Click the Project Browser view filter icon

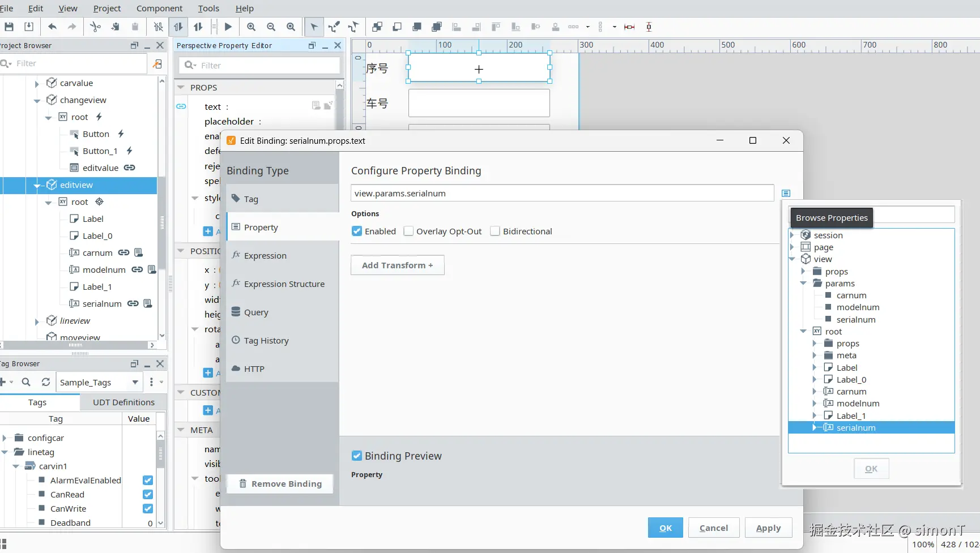(157, 63)
